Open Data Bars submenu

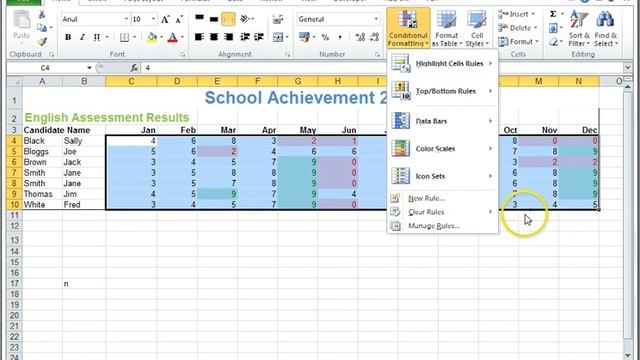point(442,121)
